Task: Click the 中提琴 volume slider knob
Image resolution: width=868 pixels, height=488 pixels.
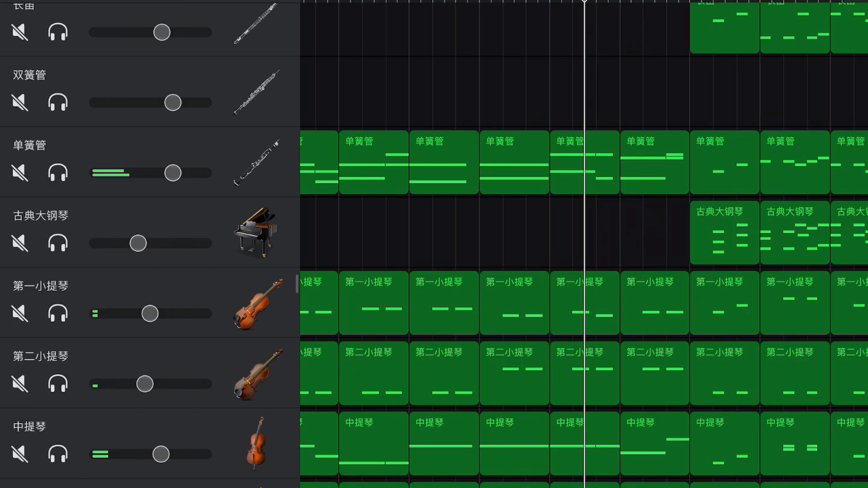Action: (161, 454)
